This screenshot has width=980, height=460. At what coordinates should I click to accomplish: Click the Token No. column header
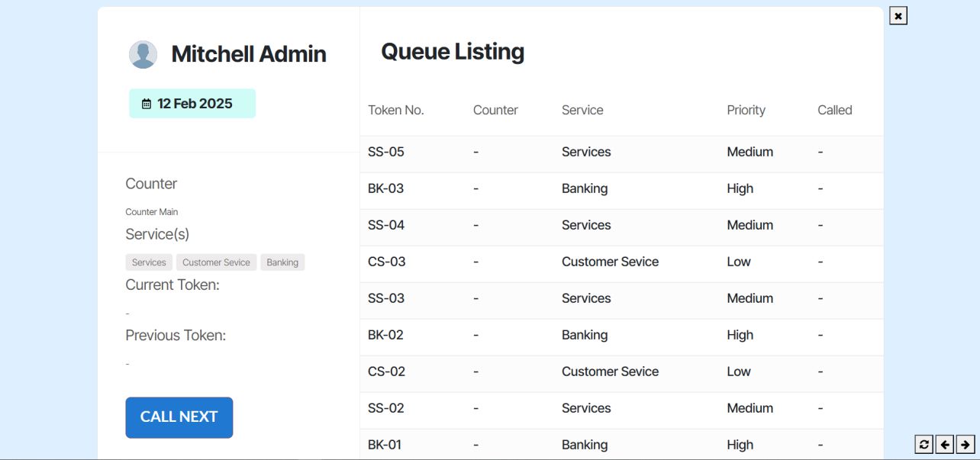pos(395,110)
